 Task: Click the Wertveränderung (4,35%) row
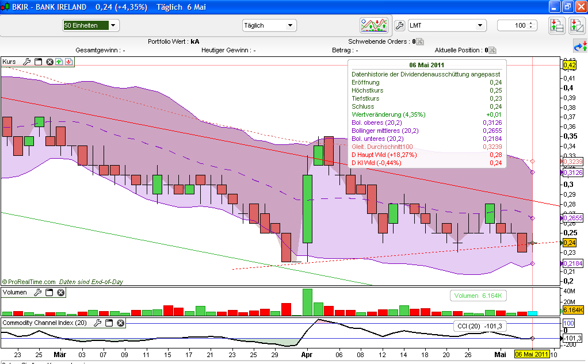pos(427,114)
